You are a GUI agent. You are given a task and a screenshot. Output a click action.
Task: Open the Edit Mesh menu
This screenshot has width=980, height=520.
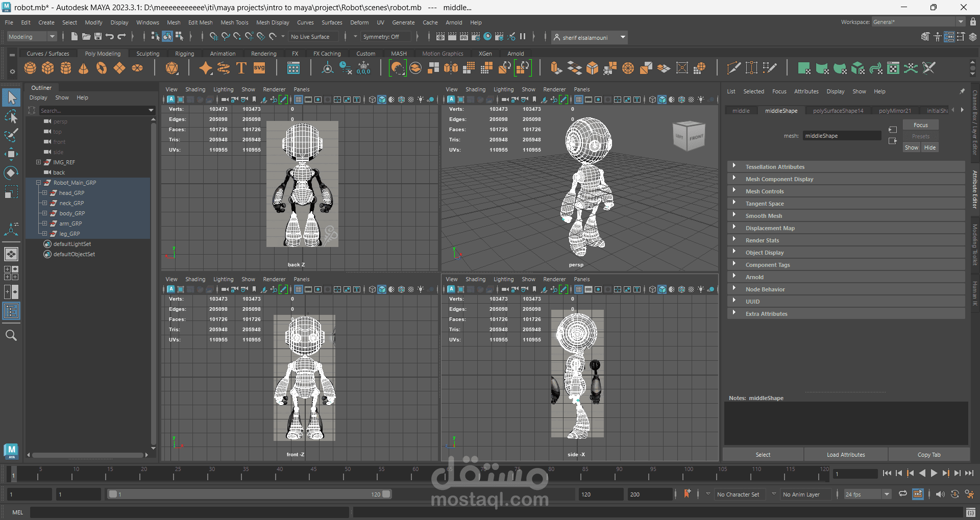point(200,22)
